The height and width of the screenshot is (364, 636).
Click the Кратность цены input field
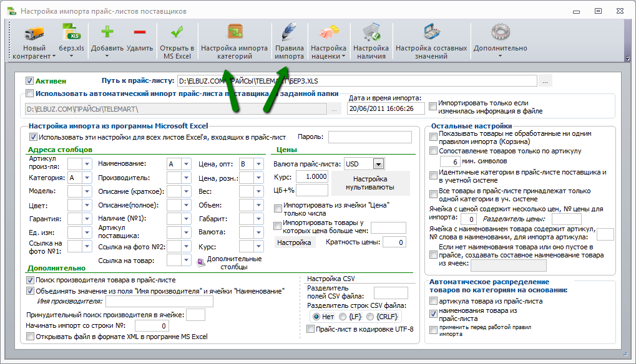tap(394, 242)
